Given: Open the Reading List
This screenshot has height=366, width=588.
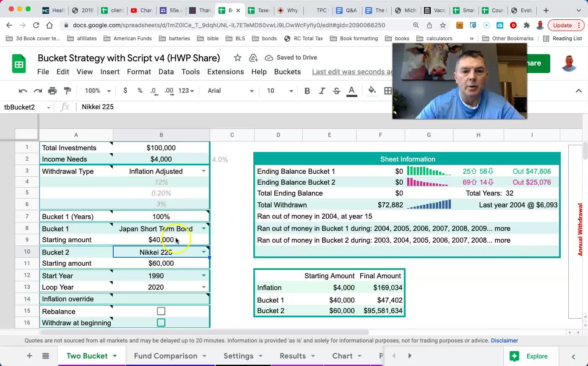Looking at the screenshot, I should tap(562, 39).
